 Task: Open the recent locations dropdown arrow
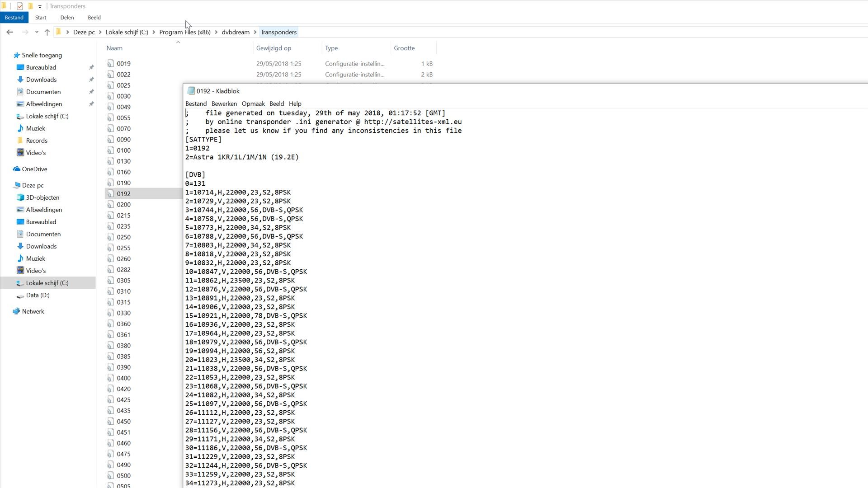(37, 32)
